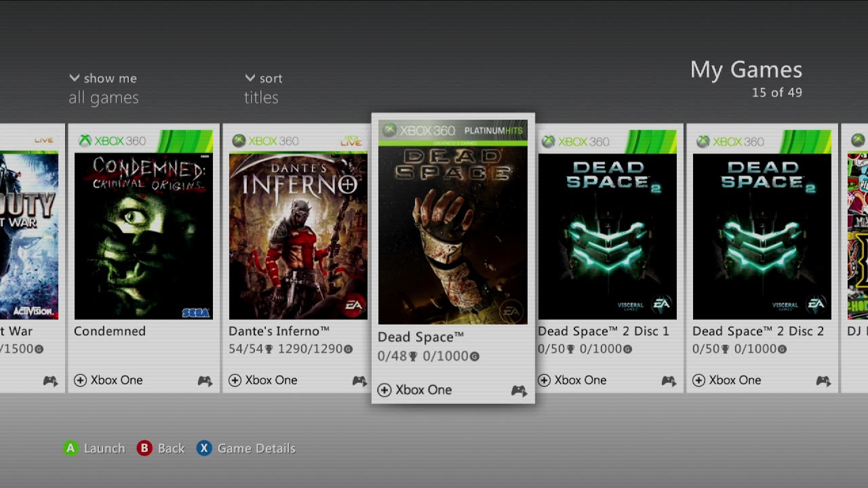868x488 pixels.
Task: Click the '54/54' achievements count on Dante's Inferno
Action: tap(246, 349)
